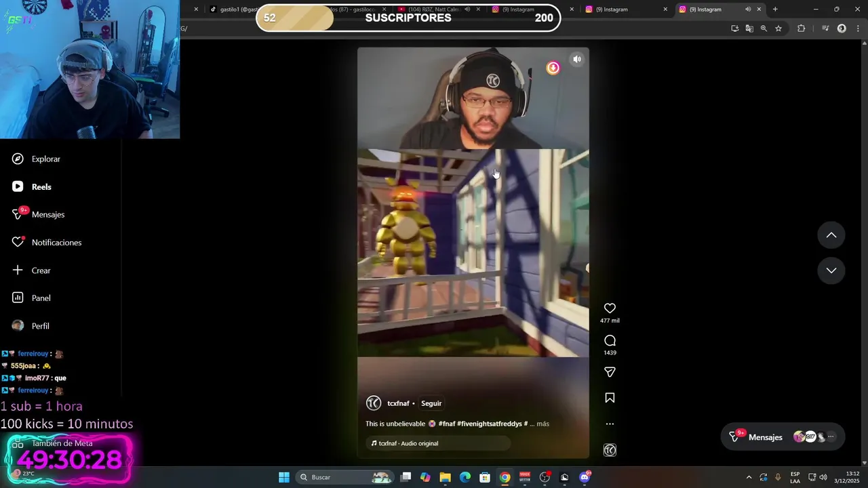Close the second Instagram tab
The image size is (868, 488).
point(665,9)
